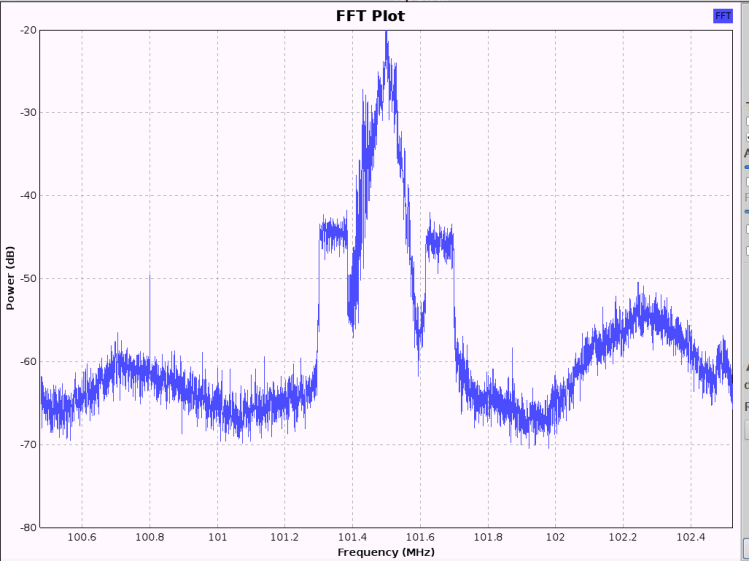Click the -60 power tick label

click(x=28, y=361)
